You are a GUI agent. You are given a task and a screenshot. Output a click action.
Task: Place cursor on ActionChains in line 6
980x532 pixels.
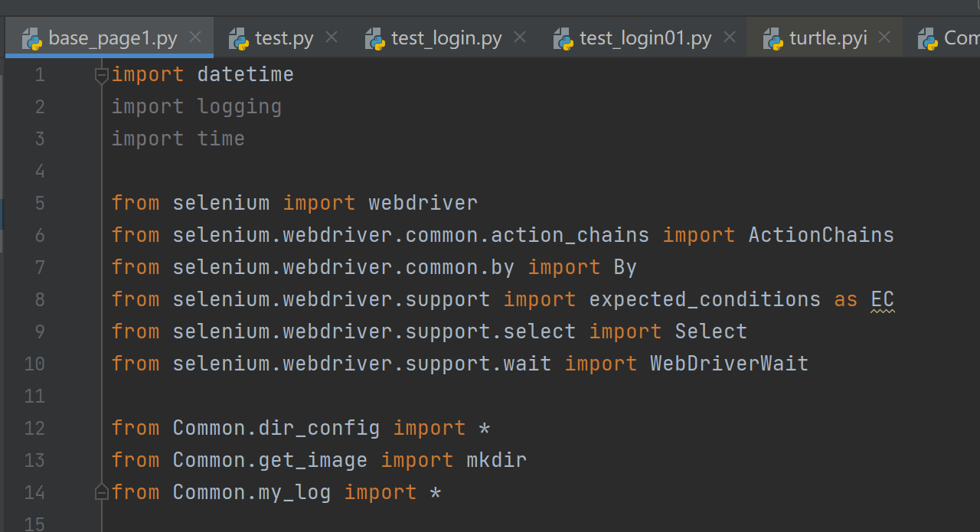pyautogui.click(x=821, y=235)
